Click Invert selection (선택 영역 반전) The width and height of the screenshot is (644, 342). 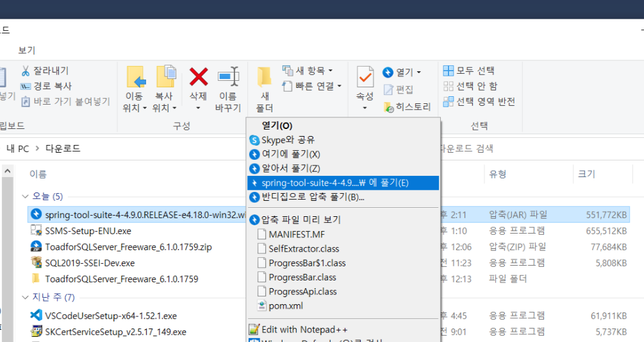coord(479,101)
